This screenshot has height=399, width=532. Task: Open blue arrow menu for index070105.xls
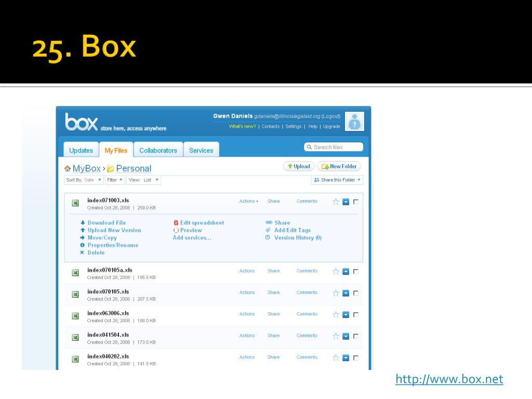coord(345,294)
